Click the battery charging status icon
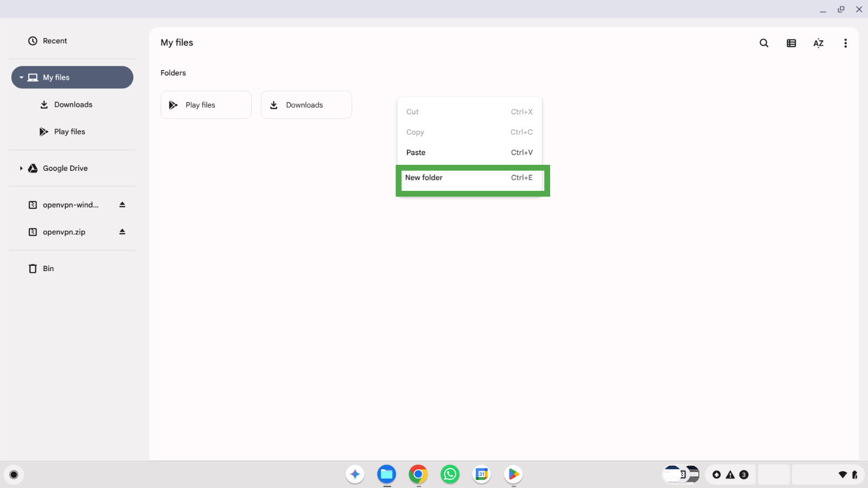The image size is (868, 488). 855,475
